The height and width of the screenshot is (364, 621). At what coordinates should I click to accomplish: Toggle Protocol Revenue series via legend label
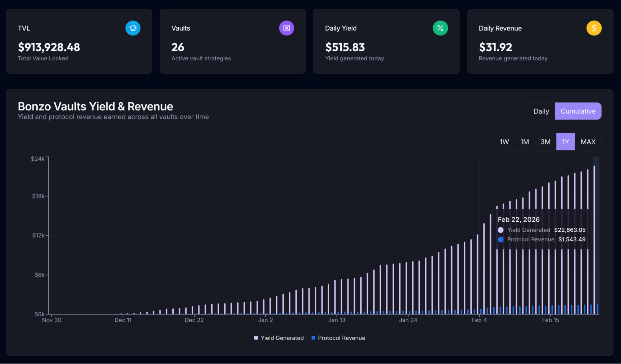coord(341,338)
